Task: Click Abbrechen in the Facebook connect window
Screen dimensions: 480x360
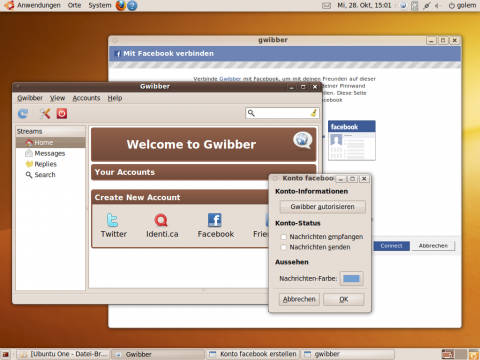Action: [x=433, y=246]
